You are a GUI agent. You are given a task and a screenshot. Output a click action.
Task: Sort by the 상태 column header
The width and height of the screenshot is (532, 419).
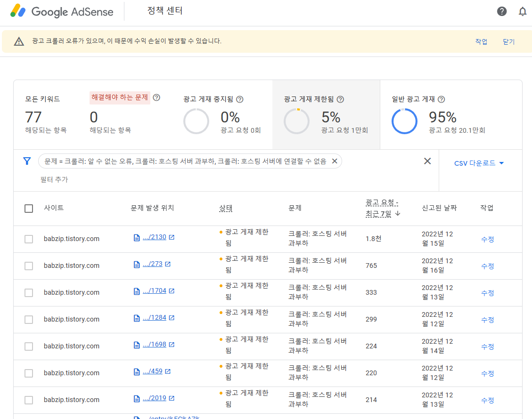pyautogui.click(x=226, y=208)
